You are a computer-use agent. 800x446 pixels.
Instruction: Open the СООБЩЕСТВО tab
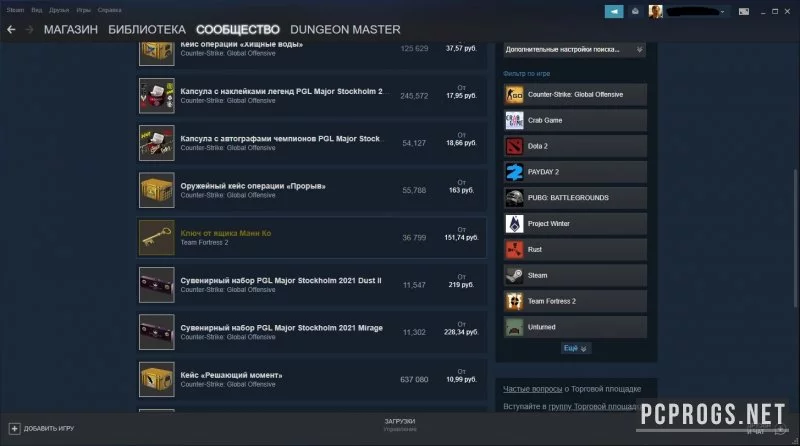tap(238, 30)
